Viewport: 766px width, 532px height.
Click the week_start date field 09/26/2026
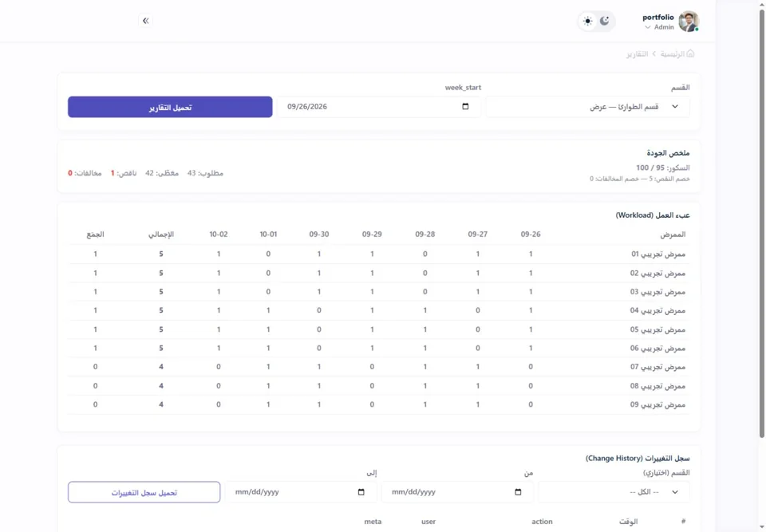[378, 107]
